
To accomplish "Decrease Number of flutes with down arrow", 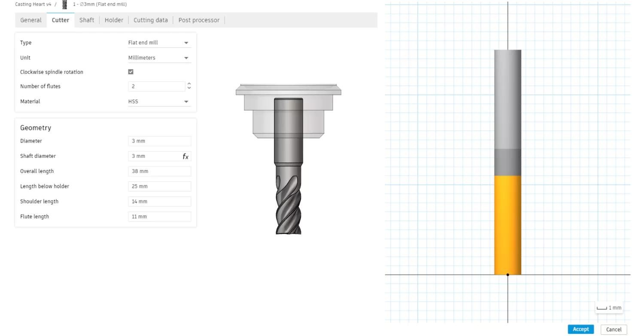I will [189, 88].
